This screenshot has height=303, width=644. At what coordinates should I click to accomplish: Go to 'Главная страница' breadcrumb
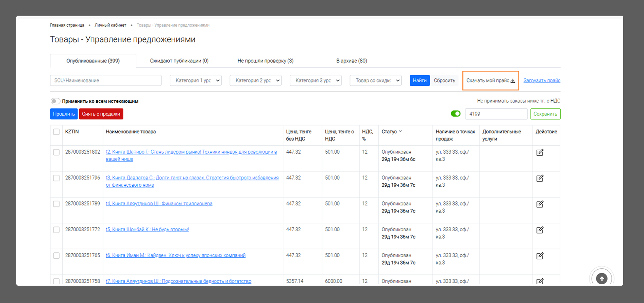click(x=67, y=25)
